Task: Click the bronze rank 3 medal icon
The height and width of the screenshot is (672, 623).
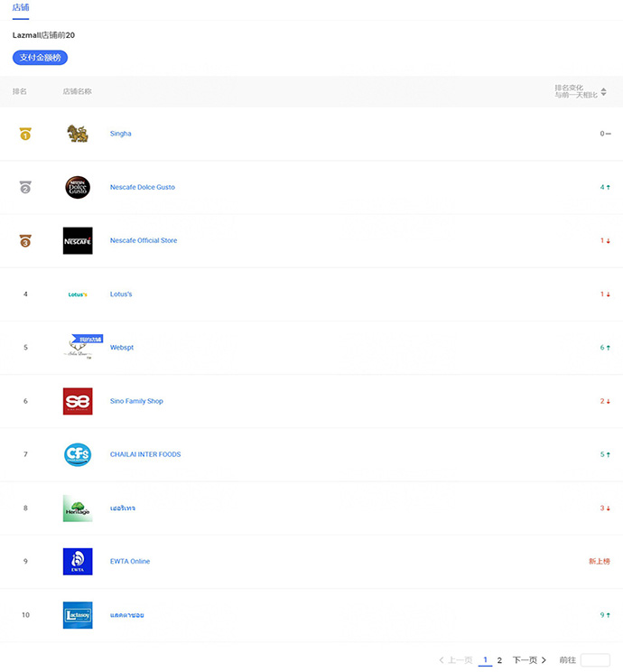Action: (25, 241)
